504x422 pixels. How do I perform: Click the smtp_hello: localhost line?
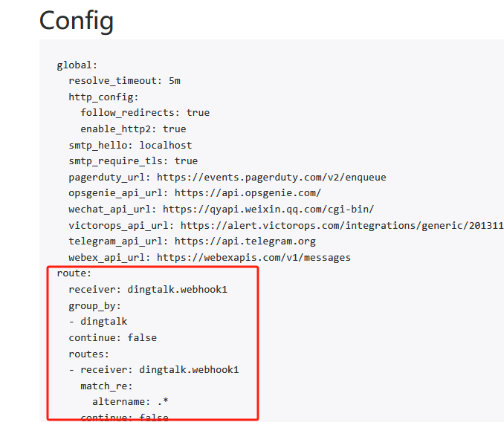coord(130,145)
